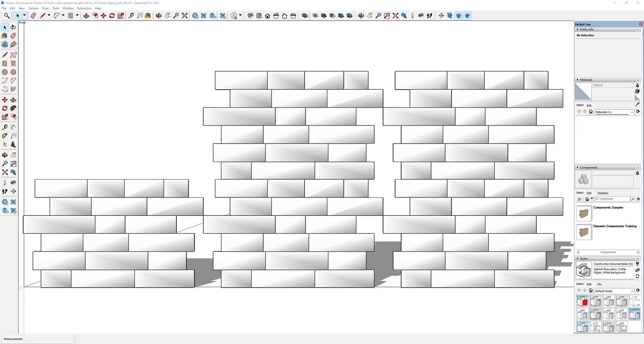
Task: Switch to the Statistics tab in Components
Action: pos(602,193)
